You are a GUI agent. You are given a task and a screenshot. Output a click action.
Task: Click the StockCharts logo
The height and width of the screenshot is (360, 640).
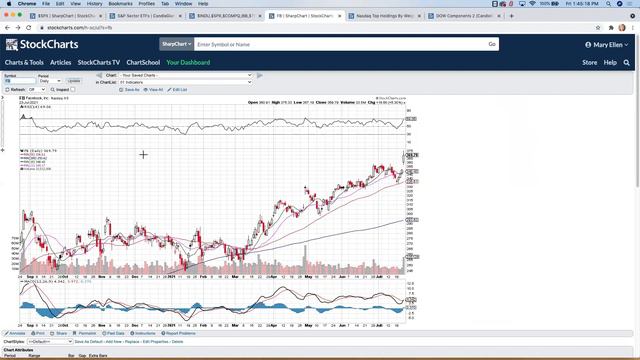(x=42, y=44)
